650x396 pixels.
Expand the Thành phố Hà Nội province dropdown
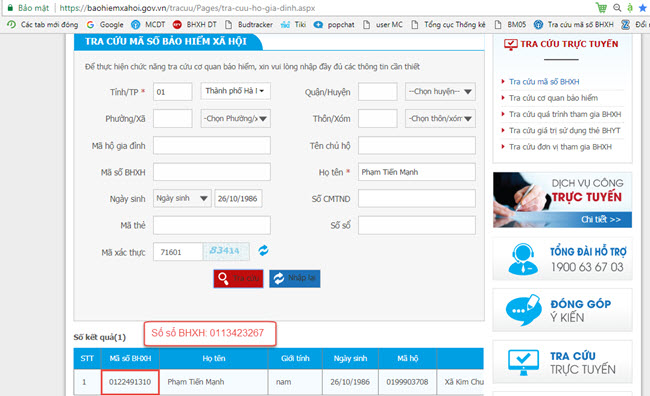235,91
